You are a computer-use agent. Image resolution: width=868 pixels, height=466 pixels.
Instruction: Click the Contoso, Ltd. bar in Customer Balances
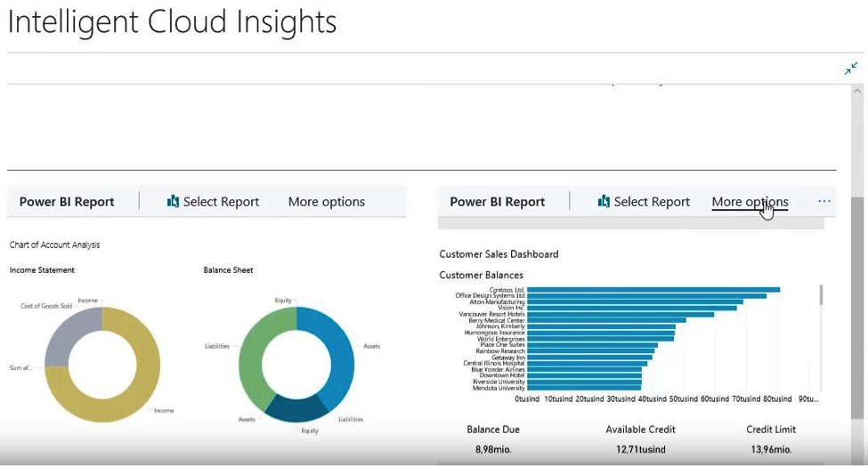(x=653, y=289)
